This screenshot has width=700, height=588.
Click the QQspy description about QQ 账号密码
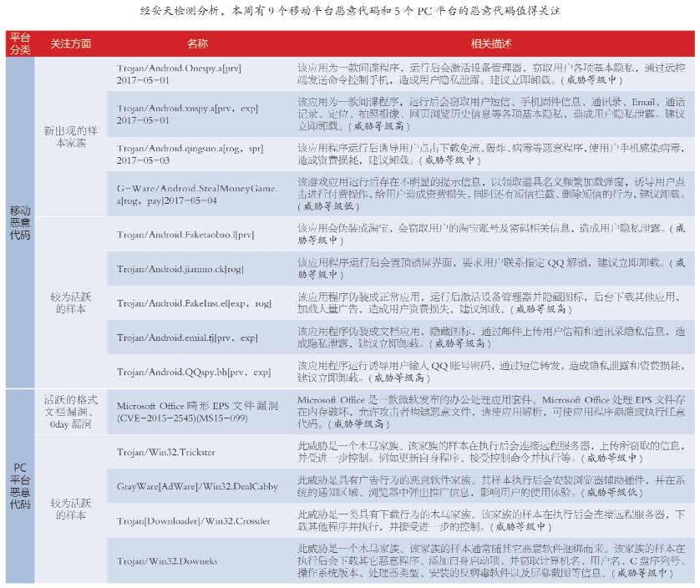tap(491, 372)
